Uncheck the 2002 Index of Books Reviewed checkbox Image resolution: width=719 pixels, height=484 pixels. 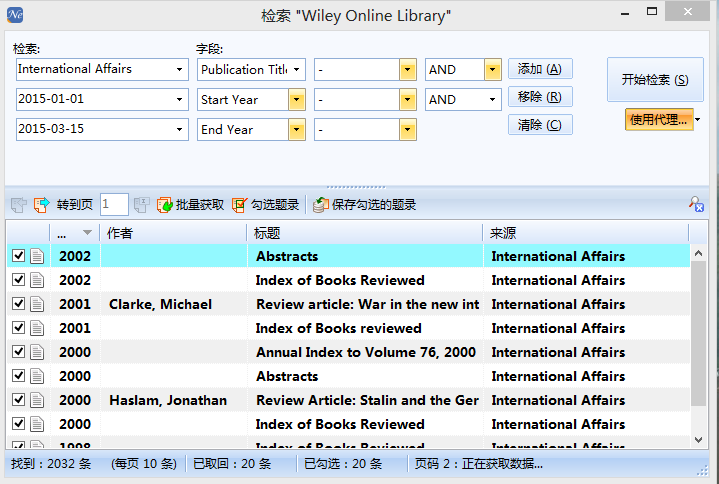tap(18, 279)
